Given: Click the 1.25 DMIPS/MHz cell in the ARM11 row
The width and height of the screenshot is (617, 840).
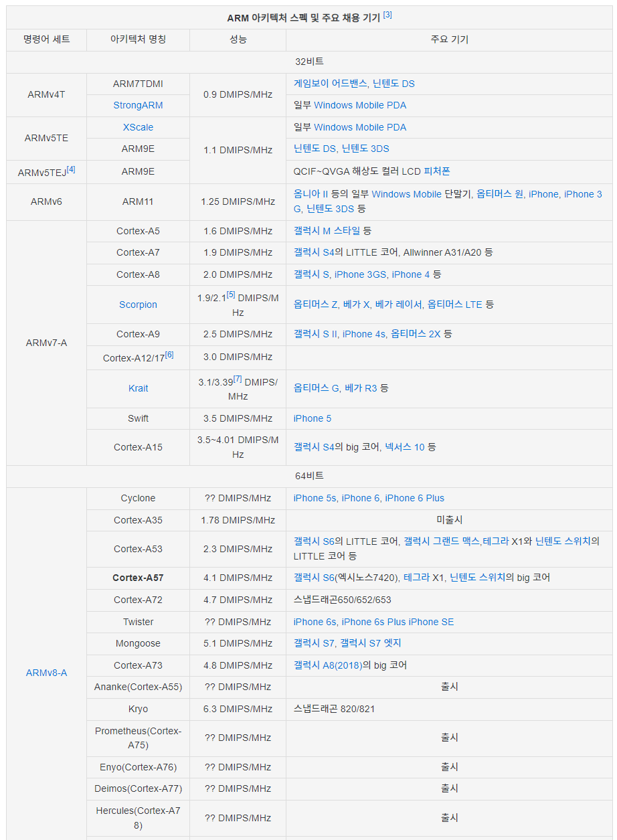Looking at the screenshot, I should pyautogui.click(x=238, y=201).
